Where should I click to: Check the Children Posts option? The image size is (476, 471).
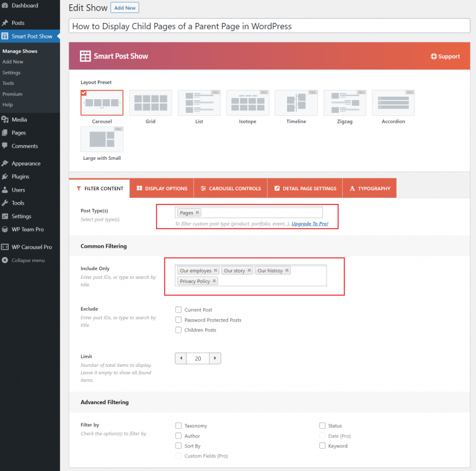click(178, 330)
